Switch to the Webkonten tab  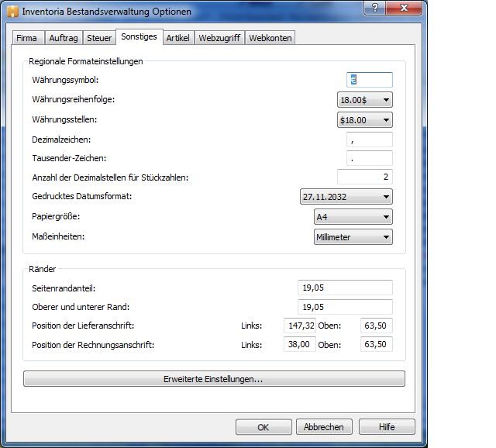point(270,38)
